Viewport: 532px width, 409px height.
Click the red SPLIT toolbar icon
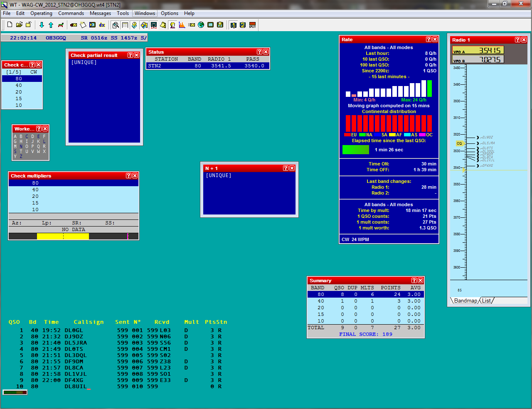[252, 25]
